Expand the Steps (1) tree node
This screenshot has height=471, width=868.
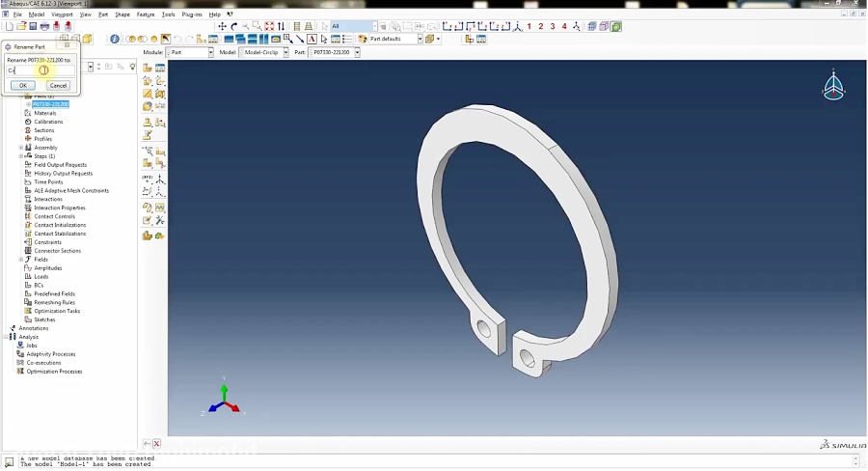point(21,156)
